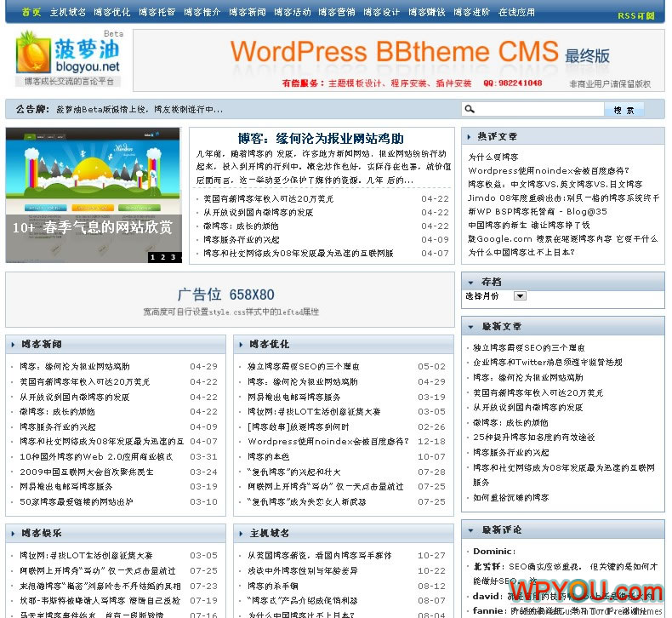This screenshot has width=672, height=618.
Task: Open 50家博客最爱链接的网站出炉 article
Action: pos(77,501)
